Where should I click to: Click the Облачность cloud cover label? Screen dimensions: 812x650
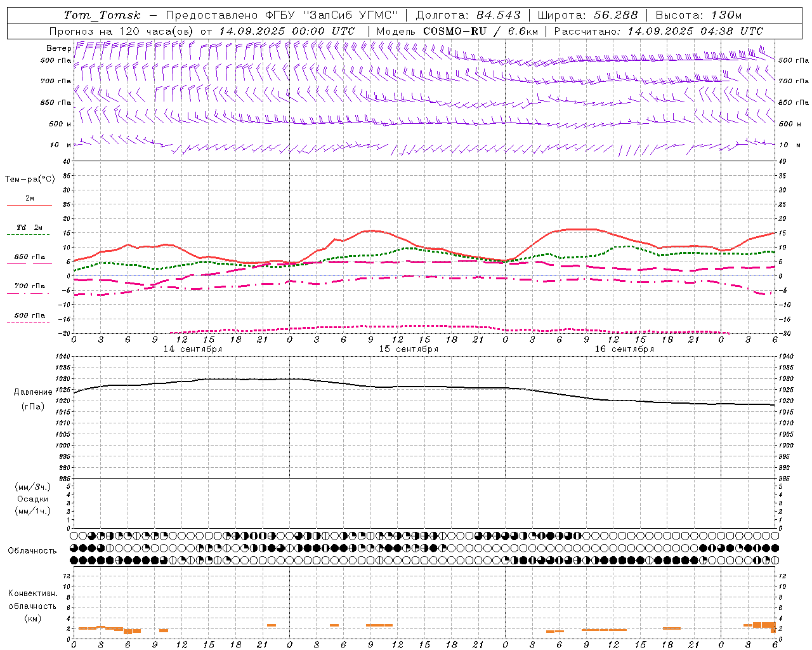[32, 550]
